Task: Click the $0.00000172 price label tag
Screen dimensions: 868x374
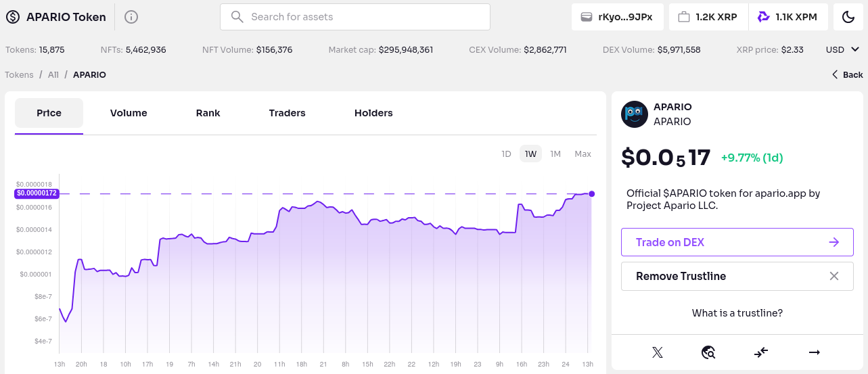Action: pyautogui.click(x=37, y=193)
